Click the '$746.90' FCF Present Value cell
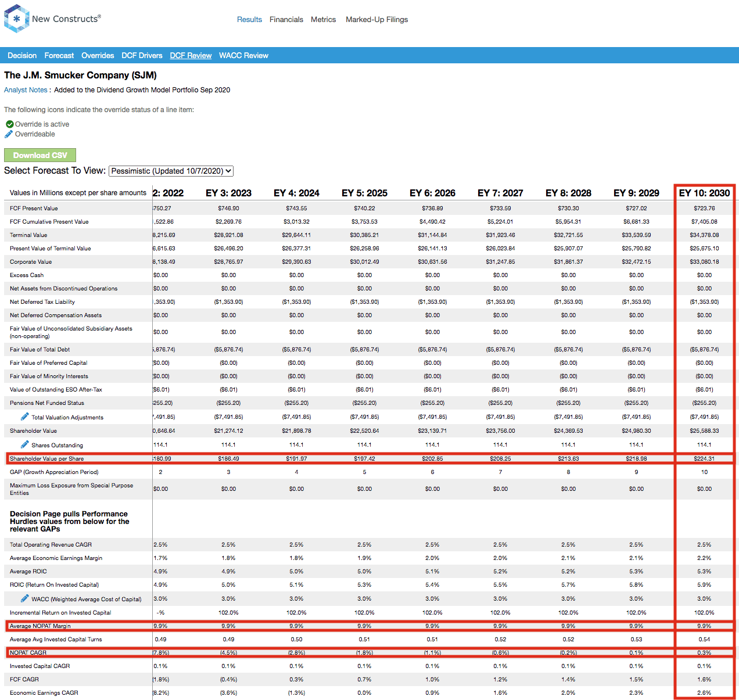 (x=228, y=209)
